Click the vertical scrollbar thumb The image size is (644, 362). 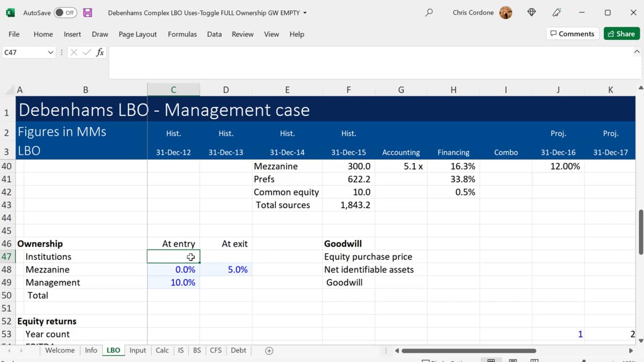click(x=640, y=232)
